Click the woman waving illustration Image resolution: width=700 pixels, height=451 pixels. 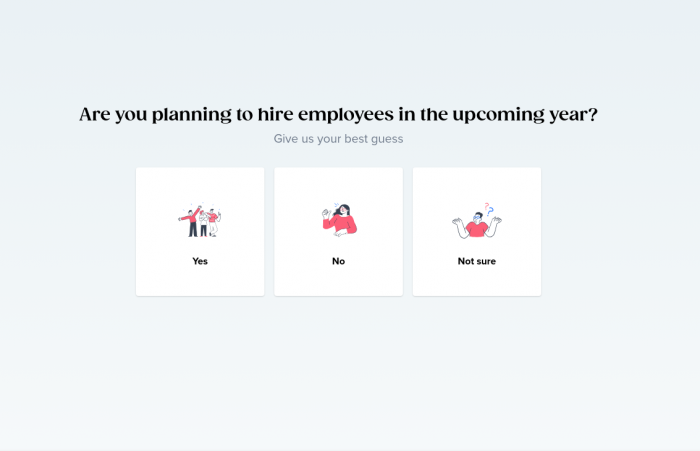click(339, 220)
